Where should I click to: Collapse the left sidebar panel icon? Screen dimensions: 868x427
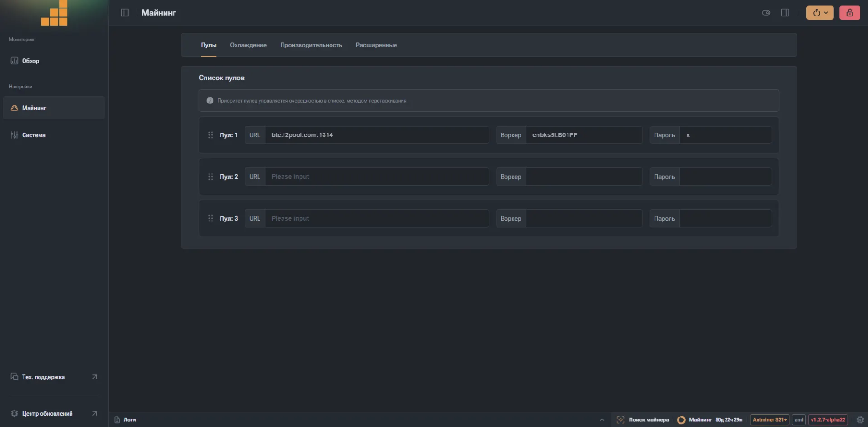pyautogui.click(x=125, y=13)
